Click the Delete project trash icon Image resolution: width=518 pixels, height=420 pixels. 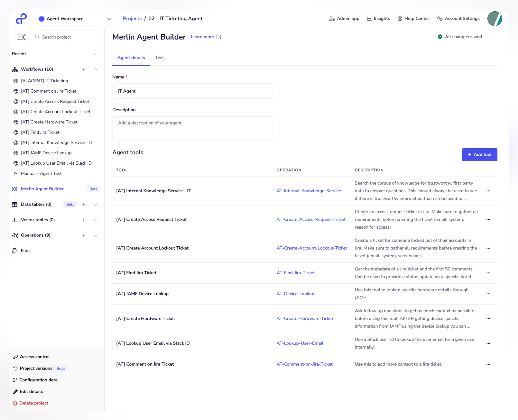coord(15,403)
